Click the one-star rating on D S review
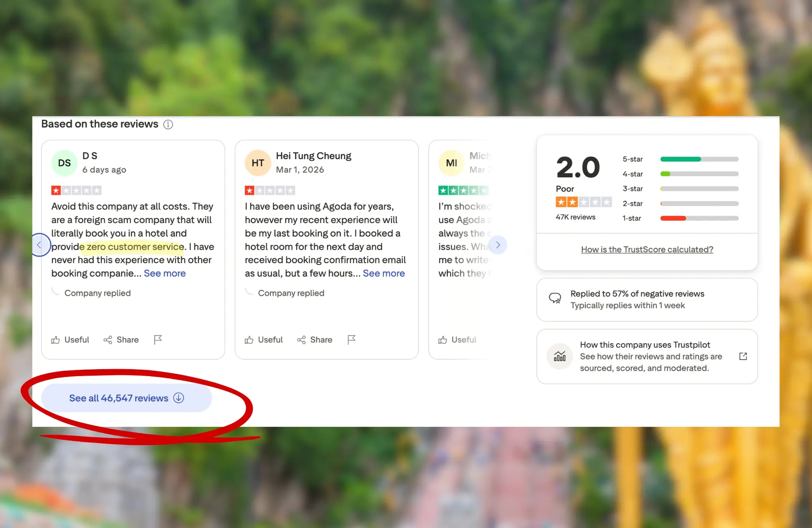Screen dimensions: 812x528 (76, 190)
